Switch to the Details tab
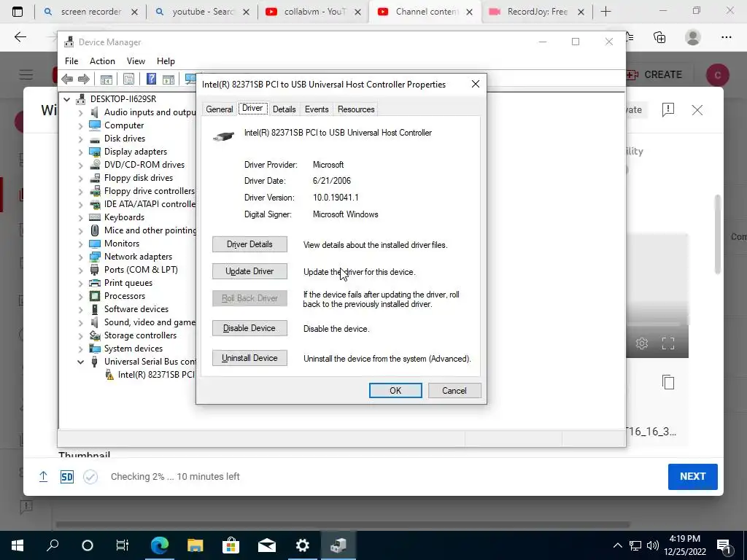 tap(285, 109)
